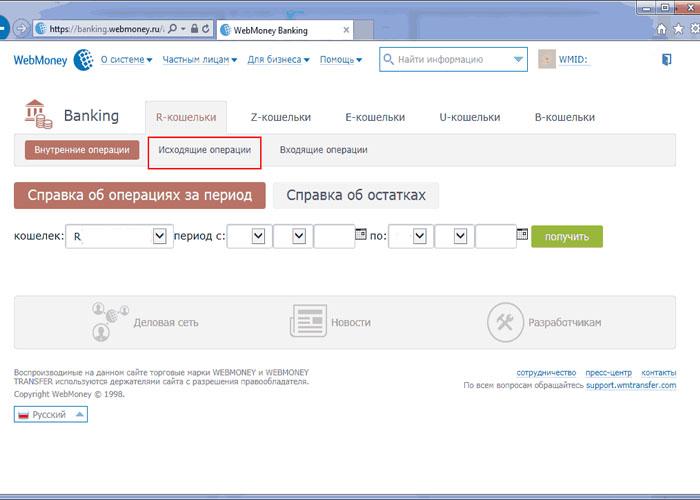Open address bar dropdown arrow
The image size is (700, 500).
click(183, 29)
